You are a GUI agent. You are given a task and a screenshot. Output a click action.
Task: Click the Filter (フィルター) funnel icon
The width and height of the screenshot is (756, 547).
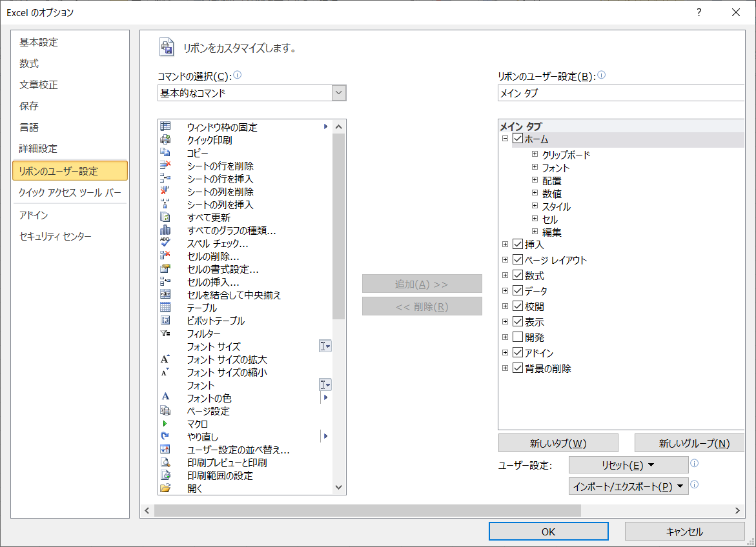[x=165, y=333]
